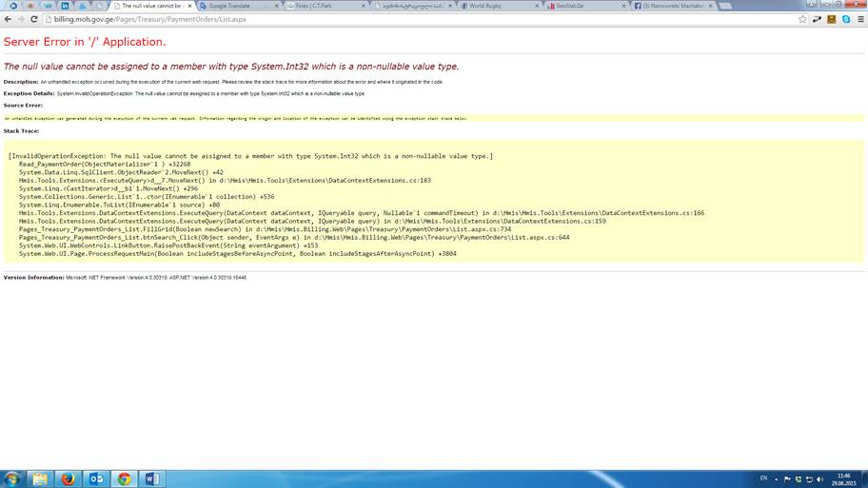The width and height of the screenshot is (868, 488).
Task: Open Microsoft Word from the taskbar
Action: click(x=152, y=478)
